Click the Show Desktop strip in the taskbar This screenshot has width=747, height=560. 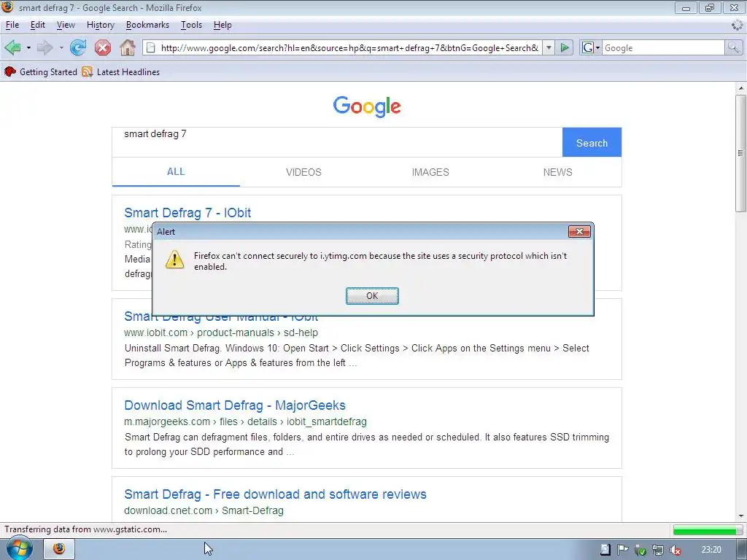741,549
